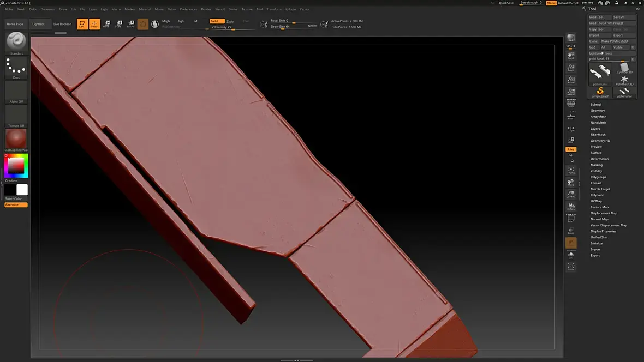Open the Dots stroke type picker
This screenshot has height=362, width=644.
(16, 67)
